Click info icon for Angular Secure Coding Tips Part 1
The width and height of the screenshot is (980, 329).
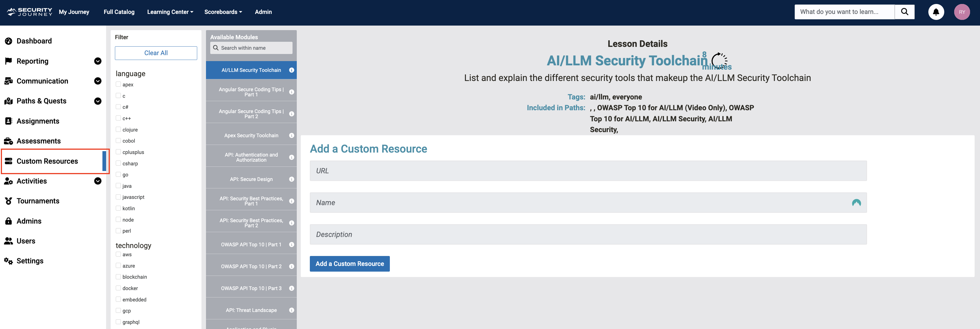[x=291, y=92]
